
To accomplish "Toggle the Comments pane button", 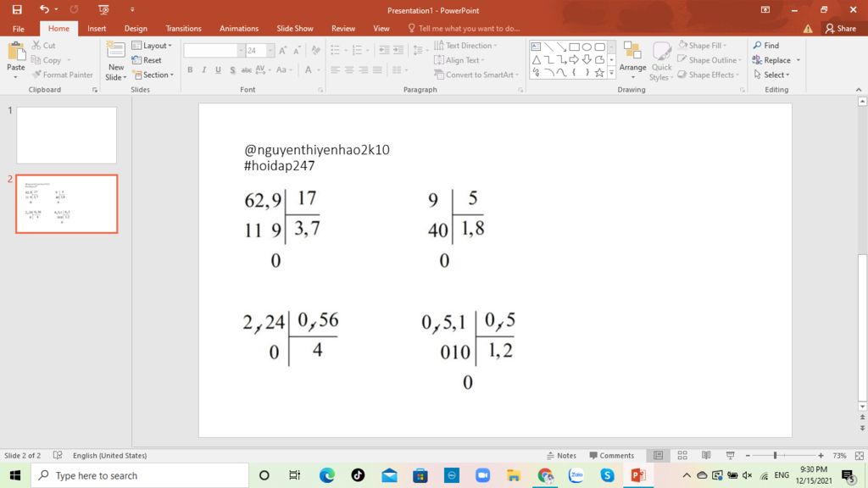I will point(612,455).
